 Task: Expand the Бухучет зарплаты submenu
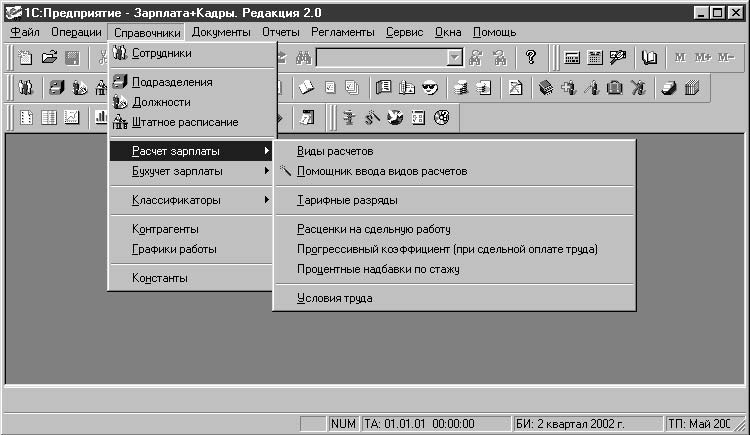191,171
